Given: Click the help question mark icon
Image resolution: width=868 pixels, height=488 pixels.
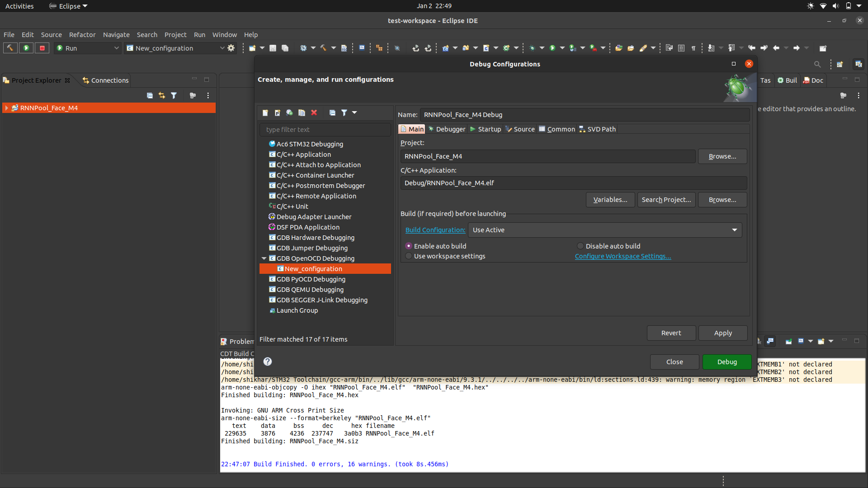Looking at the screenshot, I should coord(268,361).
